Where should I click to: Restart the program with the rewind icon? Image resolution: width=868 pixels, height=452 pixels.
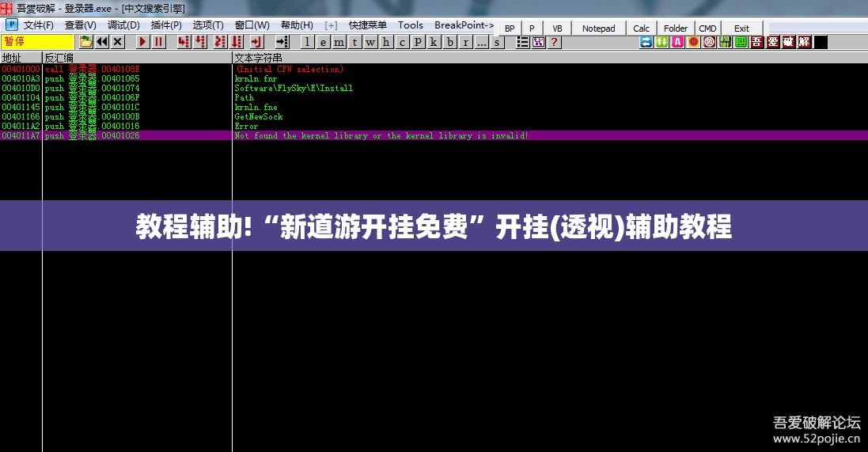pyautogui.click(x=102, y=42)
